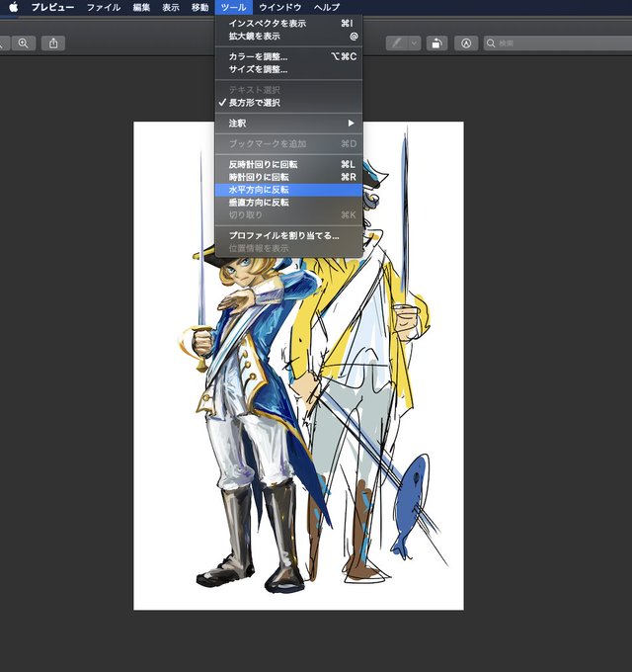Viewport: 632px width, 672px height.
Task: Toggle the checked 長方形で選択 option
Action: pos(288,103)
